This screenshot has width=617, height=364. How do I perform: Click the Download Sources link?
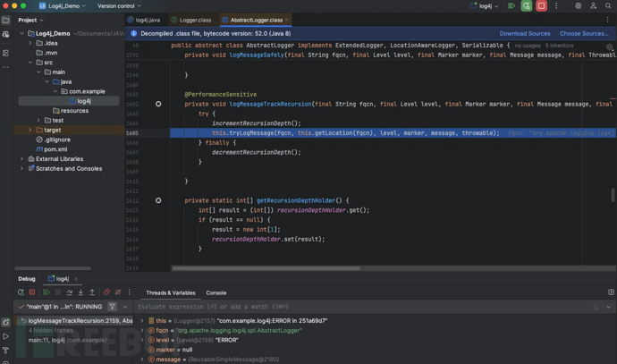click(524, 33)
